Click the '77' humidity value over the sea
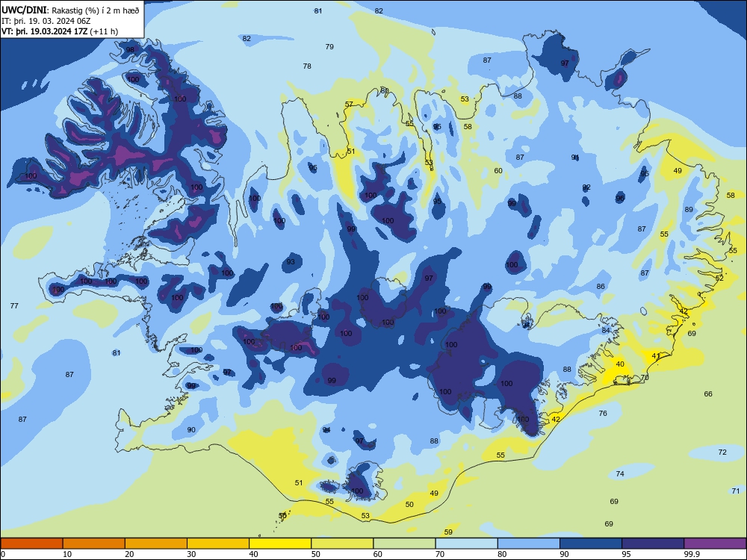 pos(14,305)
